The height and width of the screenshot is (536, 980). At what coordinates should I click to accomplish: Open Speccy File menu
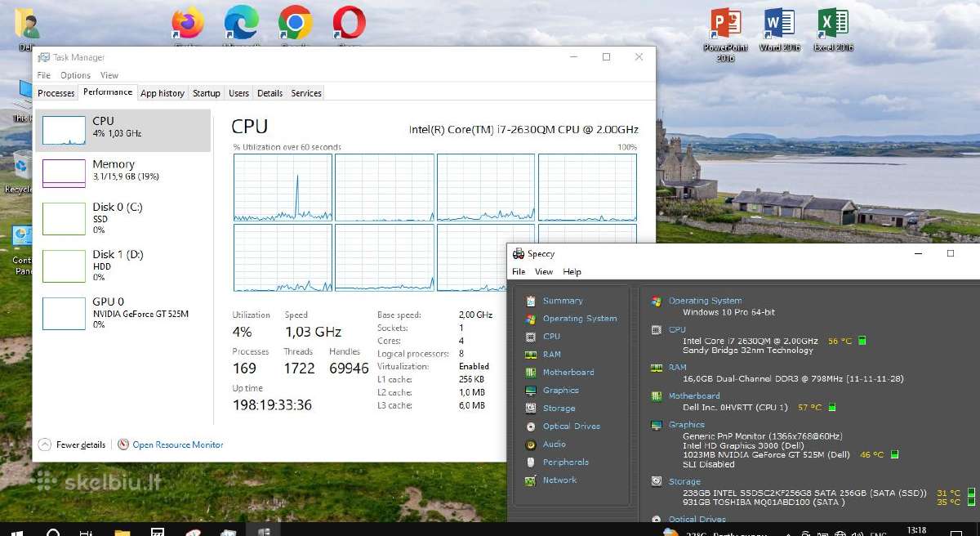519,271
